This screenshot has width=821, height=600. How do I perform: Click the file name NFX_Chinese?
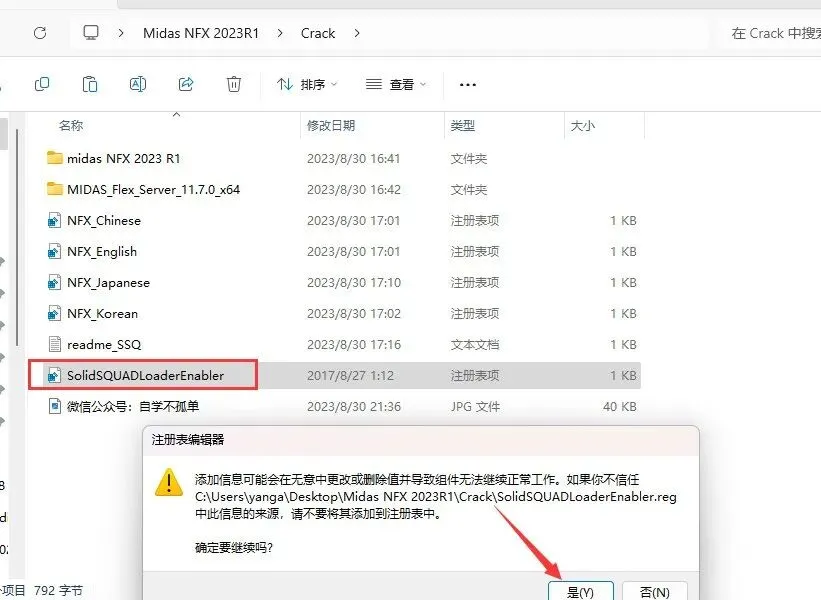coord(104,220)
